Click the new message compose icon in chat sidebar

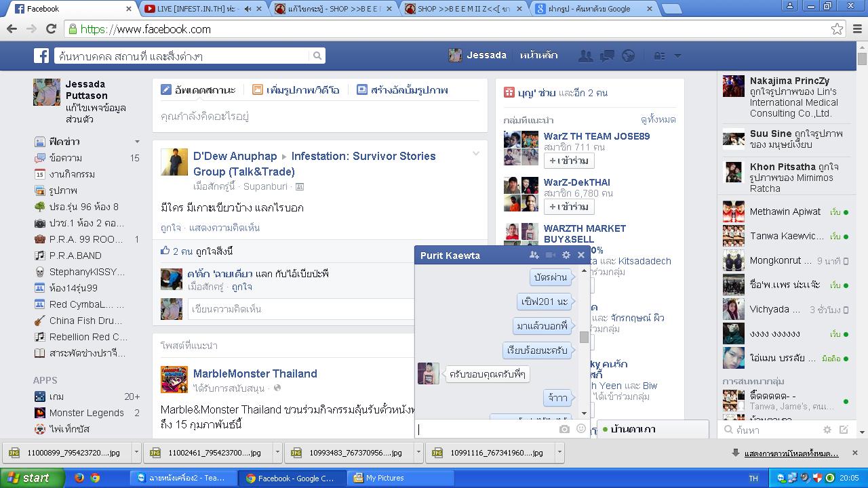844,430
